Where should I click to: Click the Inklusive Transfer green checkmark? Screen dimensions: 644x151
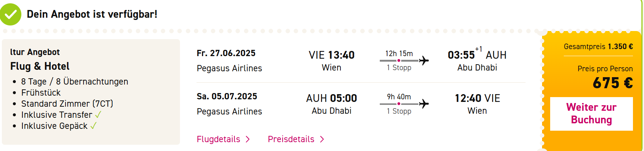click(x=98, y=115)
